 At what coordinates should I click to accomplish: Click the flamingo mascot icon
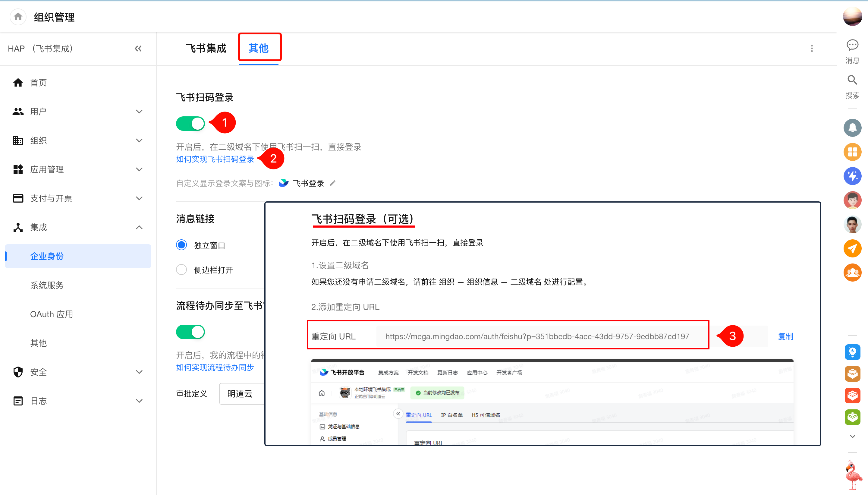853,475
